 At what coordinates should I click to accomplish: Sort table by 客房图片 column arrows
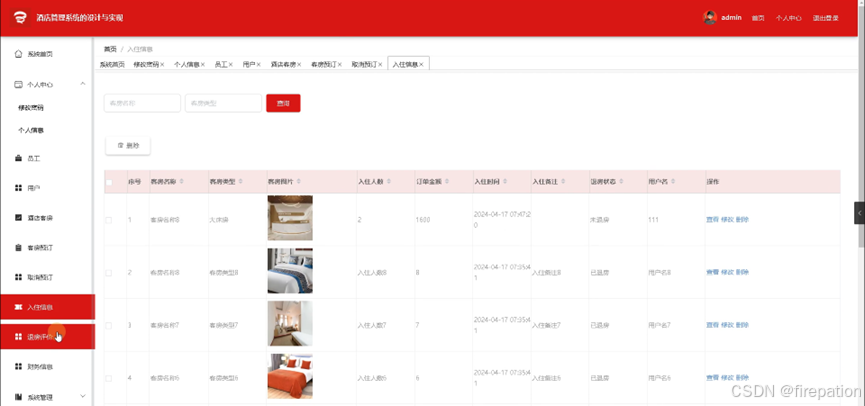click(x=298, y=181)
